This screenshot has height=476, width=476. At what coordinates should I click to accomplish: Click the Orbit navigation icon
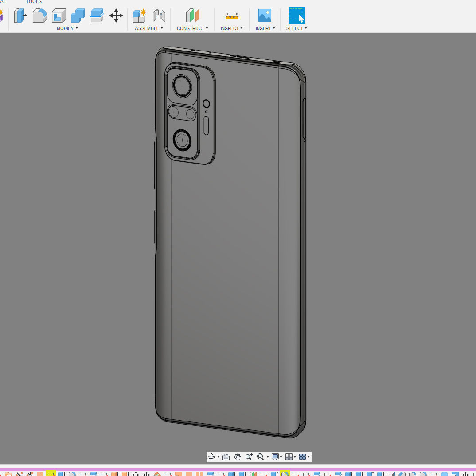[211, 457]
